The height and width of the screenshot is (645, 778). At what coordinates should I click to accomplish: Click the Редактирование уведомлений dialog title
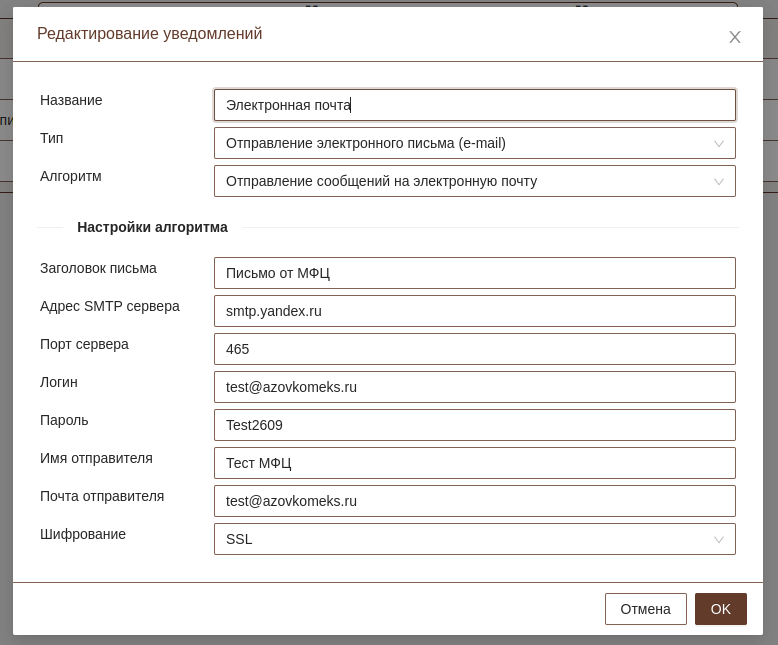(x=149, y=34)
